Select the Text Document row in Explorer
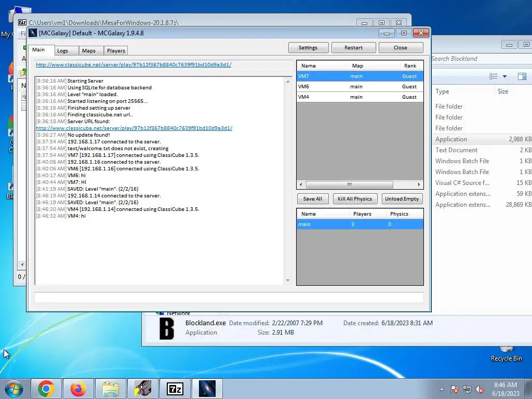532x399 pixels. tap(482, 150)
